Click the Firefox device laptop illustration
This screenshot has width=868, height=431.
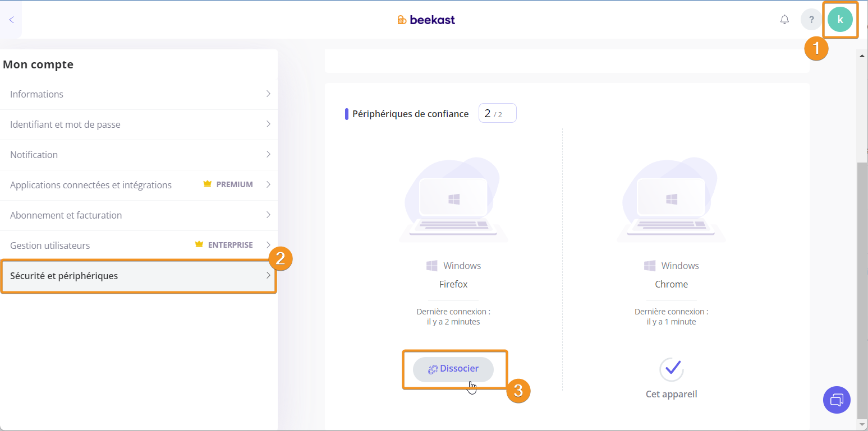453,200
